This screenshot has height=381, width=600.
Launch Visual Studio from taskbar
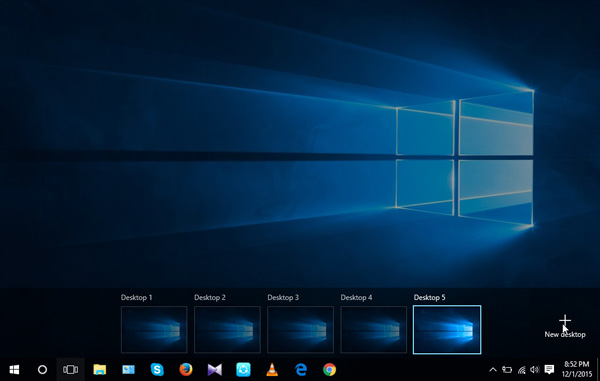pos(215,370)
